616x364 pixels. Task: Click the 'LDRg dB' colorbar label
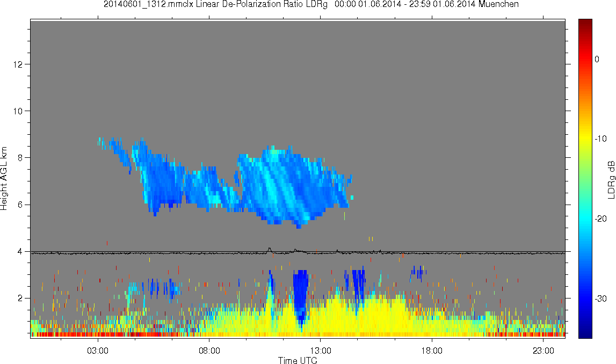611,179
